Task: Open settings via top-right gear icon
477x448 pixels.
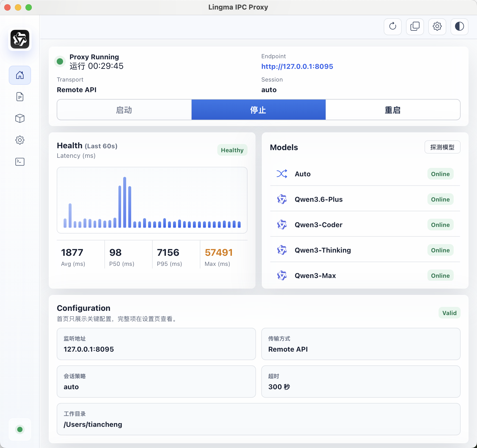Action: click(x=437, y=26)
